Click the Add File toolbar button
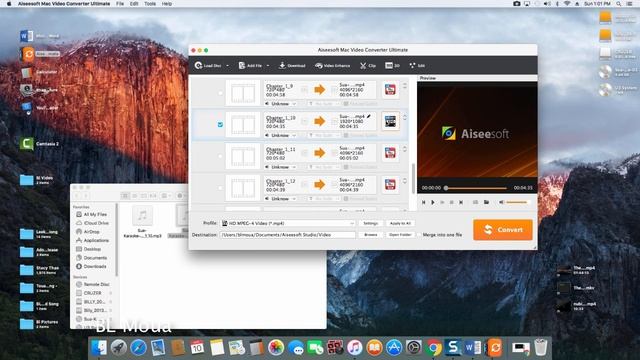The width and height of the screenshot is (640, 360). [250, 65]
